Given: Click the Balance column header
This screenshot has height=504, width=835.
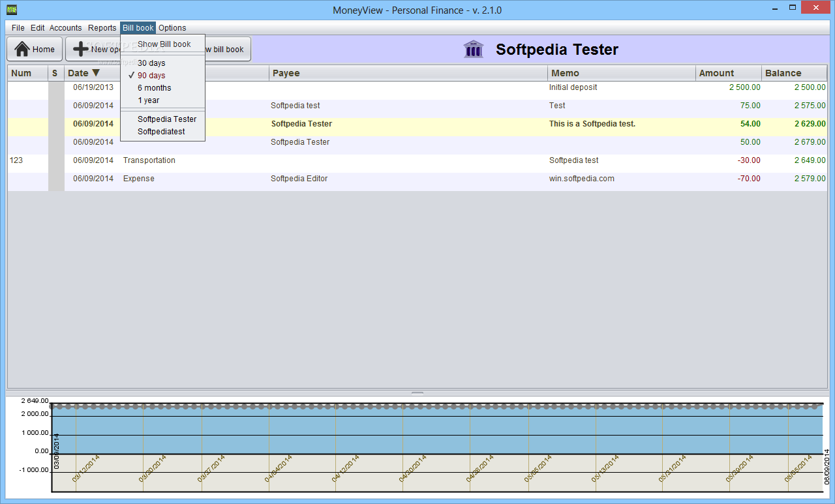Looking at the screenshot, I should tap(795, 73).
